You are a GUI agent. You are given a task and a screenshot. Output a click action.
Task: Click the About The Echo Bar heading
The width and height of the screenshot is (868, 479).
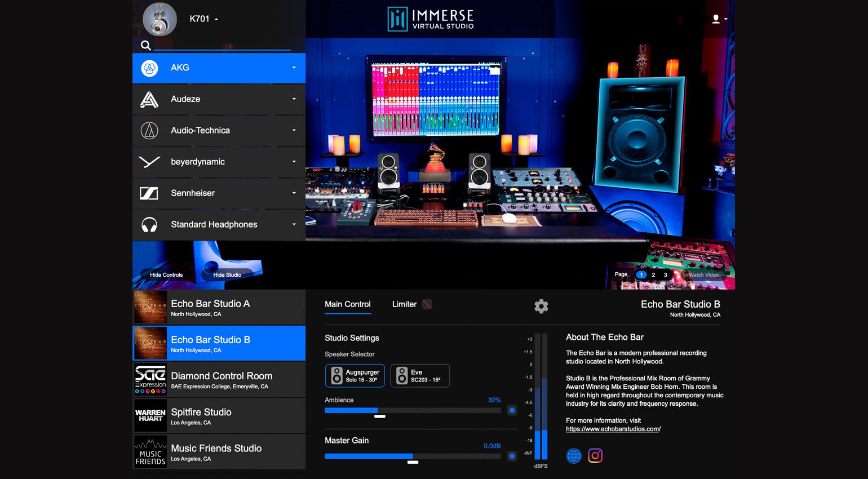coord(605,338)
